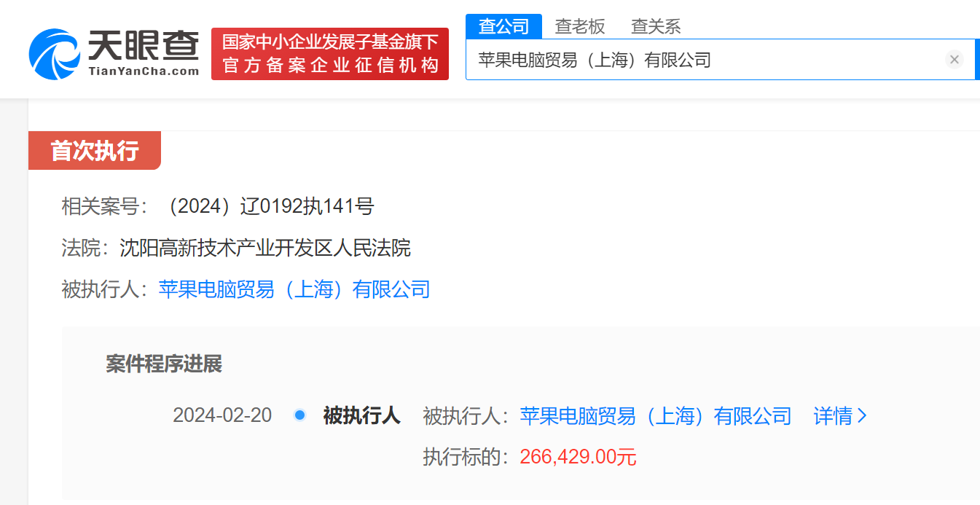The width and height of the screenshot is (980, 505).
Task: Open the red 官方备案企业征信机构 banner
Action: pos(330,54)
